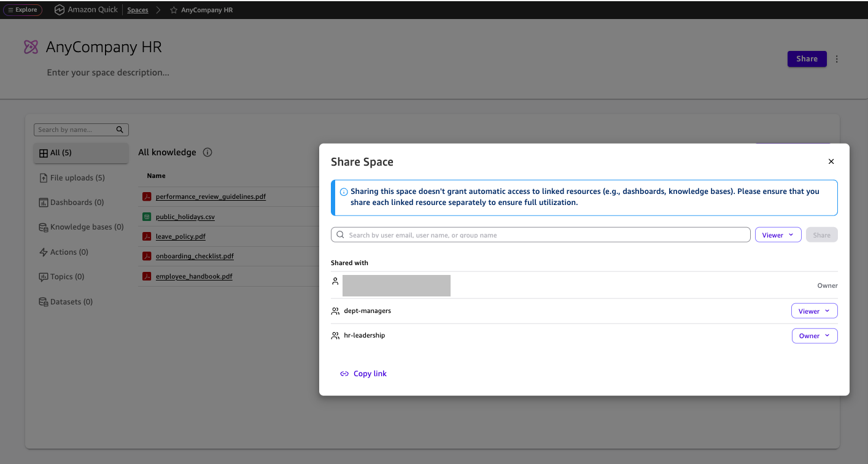Select Topics (0) category
The height and width of the screenshot is (464, 868).
61,277
